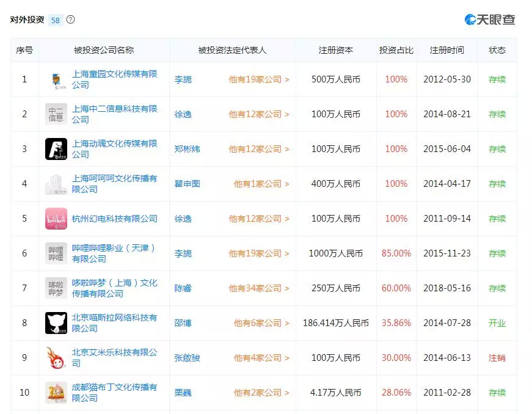Open company link 杭州幻电科技有限公司

click(x=114, y=219)
